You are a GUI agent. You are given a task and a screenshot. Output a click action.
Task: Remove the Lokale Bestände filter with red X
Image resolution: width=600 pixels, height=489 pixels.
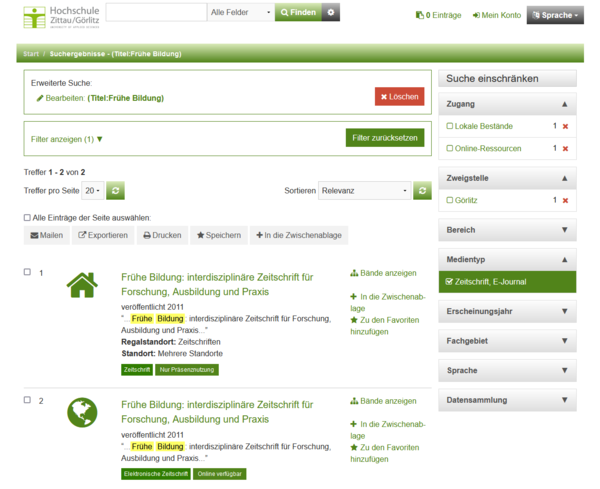pyautogui.click(x=565, y=126)
